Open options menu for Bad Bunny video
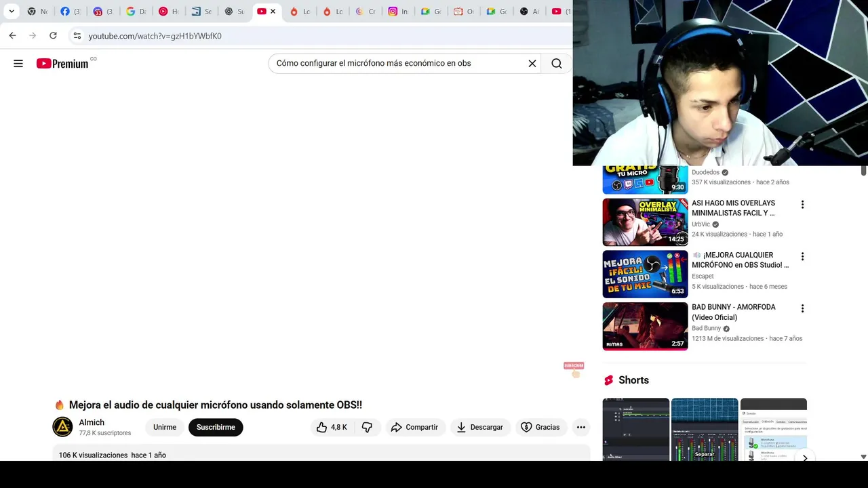Viewport: 868px width, 488px height. (802, 308)
